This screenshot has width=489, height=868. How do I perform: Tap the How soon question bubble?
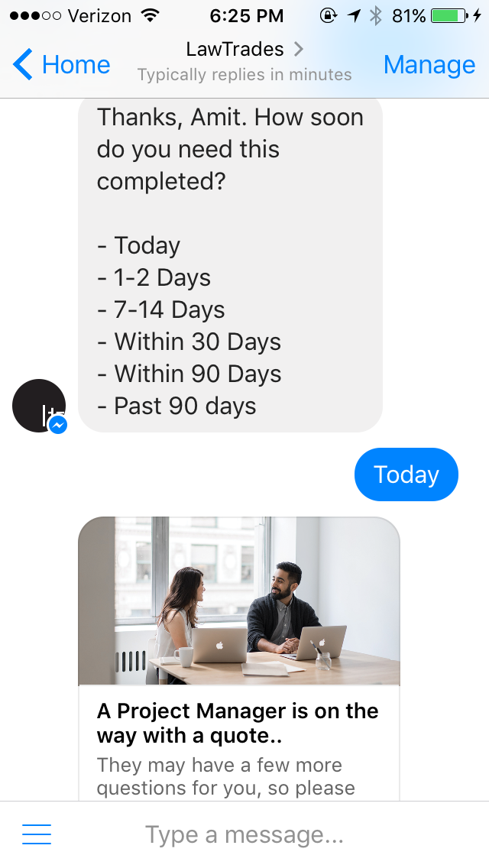pos(231,266)
